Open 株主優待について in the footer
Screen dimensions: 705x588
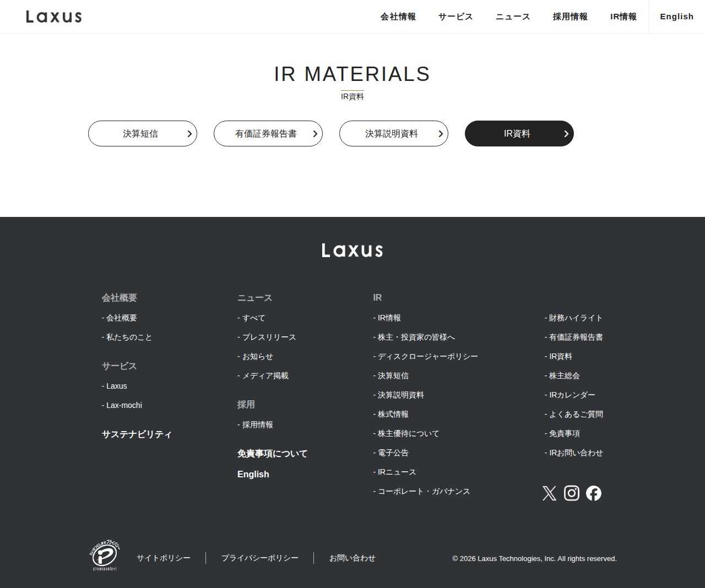(x=406, y=434)
